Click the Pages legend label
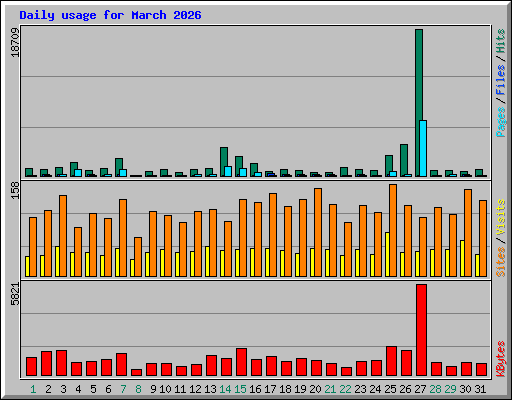 [500, 122]
